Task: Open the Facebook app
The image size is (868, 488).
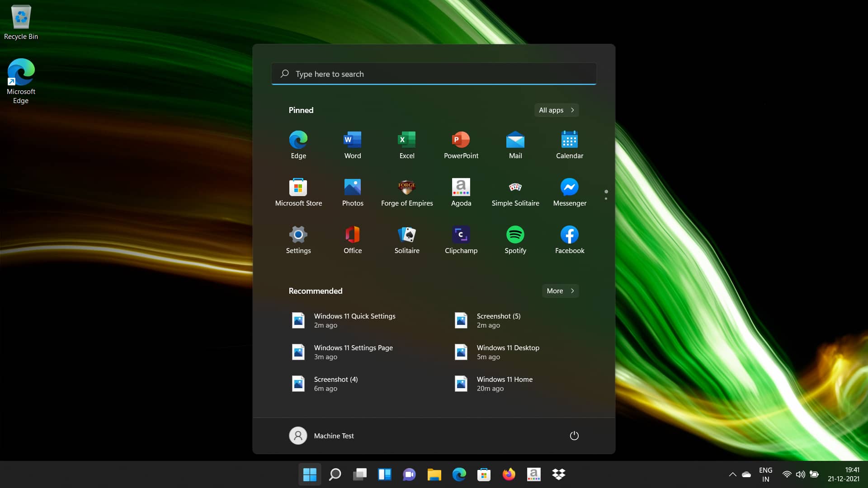Action: (570, 240)
